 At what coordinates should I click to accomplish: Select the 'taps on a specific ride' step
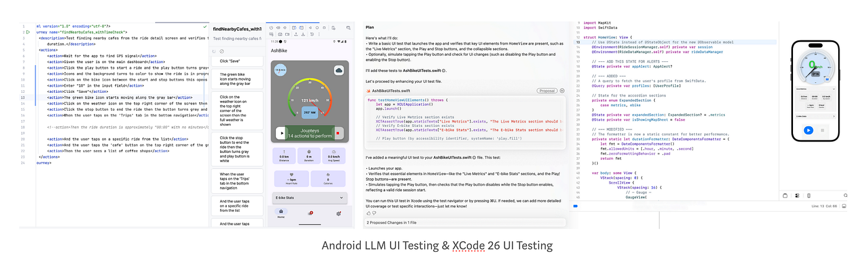[237, 206]
